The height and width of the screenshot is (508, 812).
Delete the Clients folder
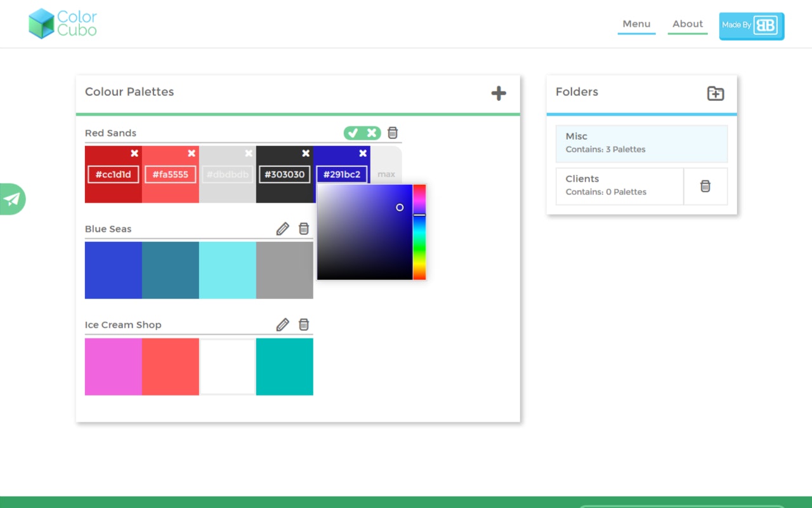tap(705, 185)
